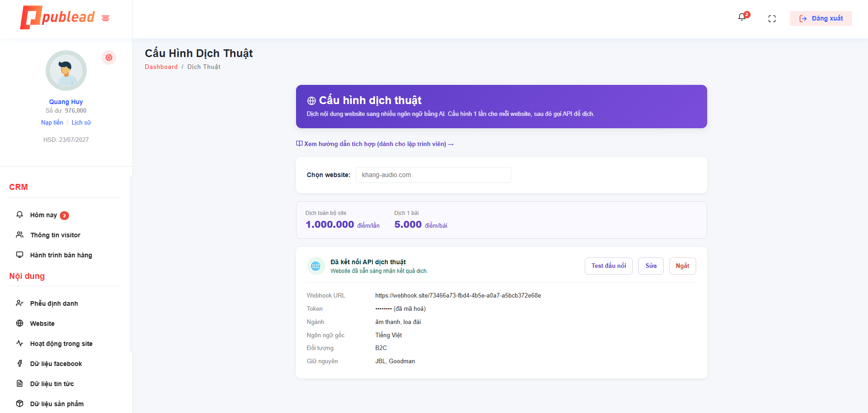
Task: Click the connected API globe icon
Action: point(316,266)
